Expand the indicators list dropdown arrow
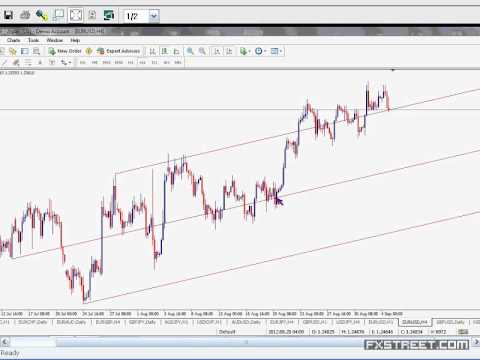 tap(249, 51)
